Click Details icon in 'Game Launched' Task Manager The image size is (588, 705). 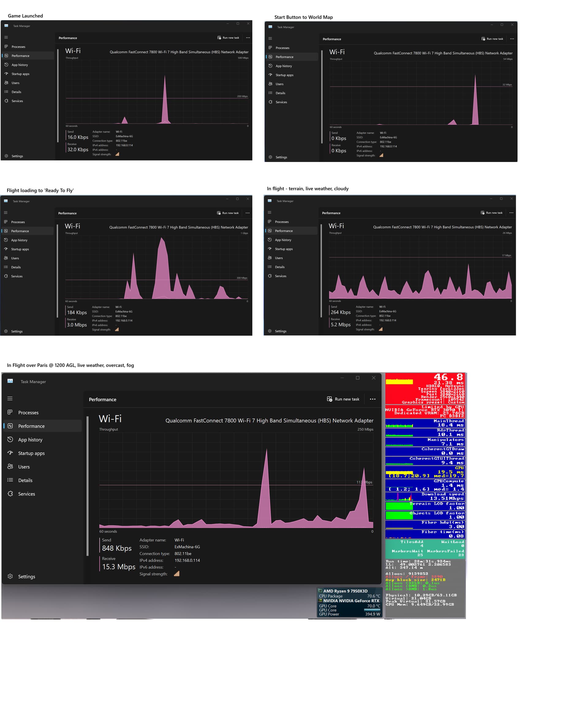point(6,92)
